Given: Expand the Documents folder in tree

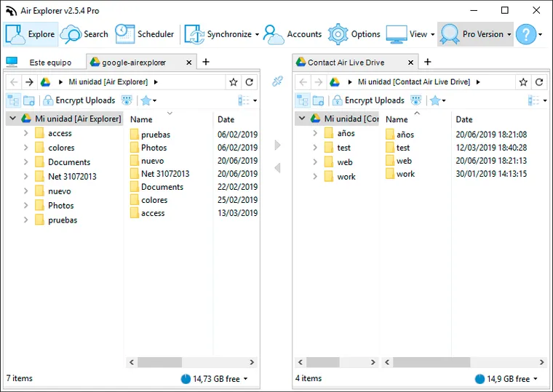Looking at the screenshot, I should [x=25, y=161].
